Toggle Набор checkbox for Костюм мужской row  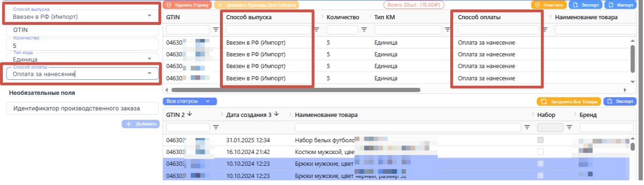540,152
